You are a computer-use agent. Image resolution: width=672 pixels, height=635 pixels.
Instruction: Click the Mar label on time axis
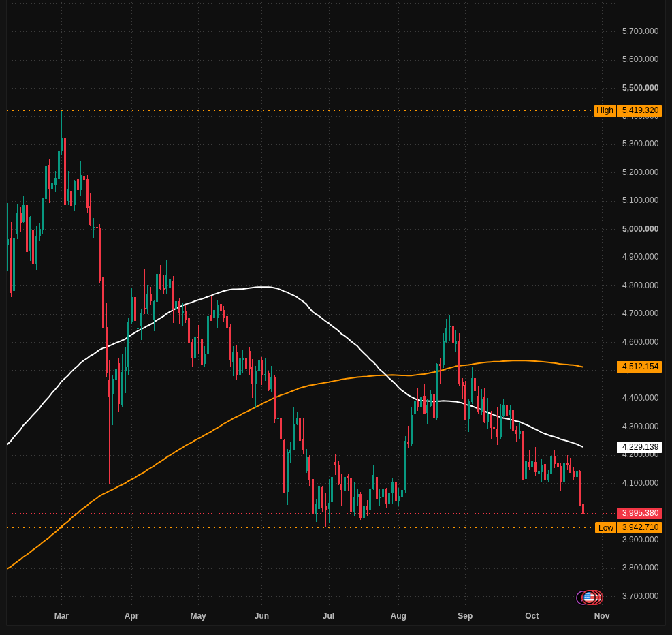(61, 616)
